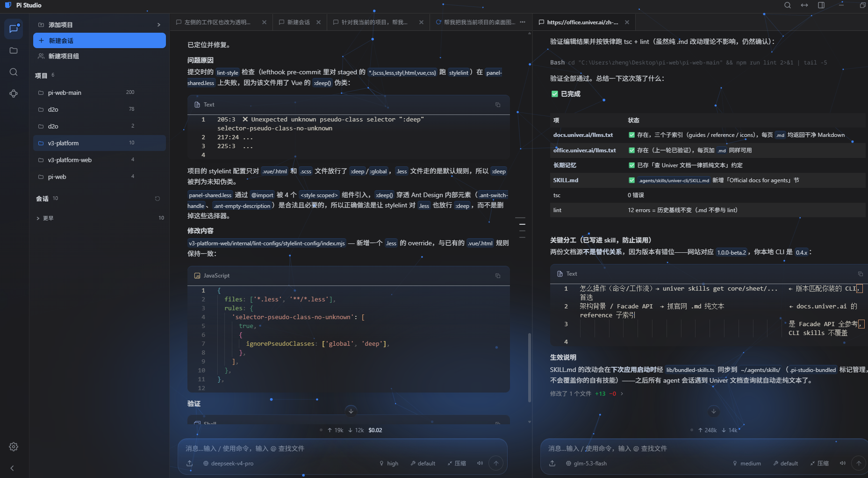Copy the JavaScript code block
Screen dimensions: 868x478
[498, 276]
